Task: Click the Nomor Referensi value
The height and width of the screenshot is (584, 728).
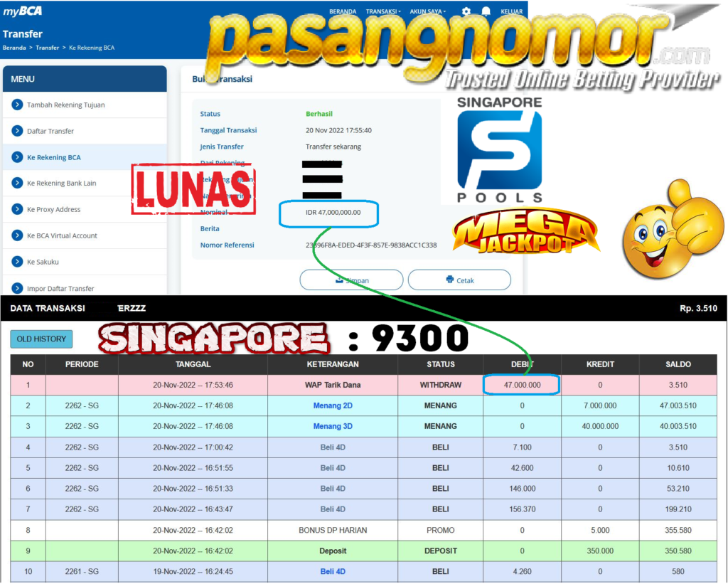Action: pos(371,245)
